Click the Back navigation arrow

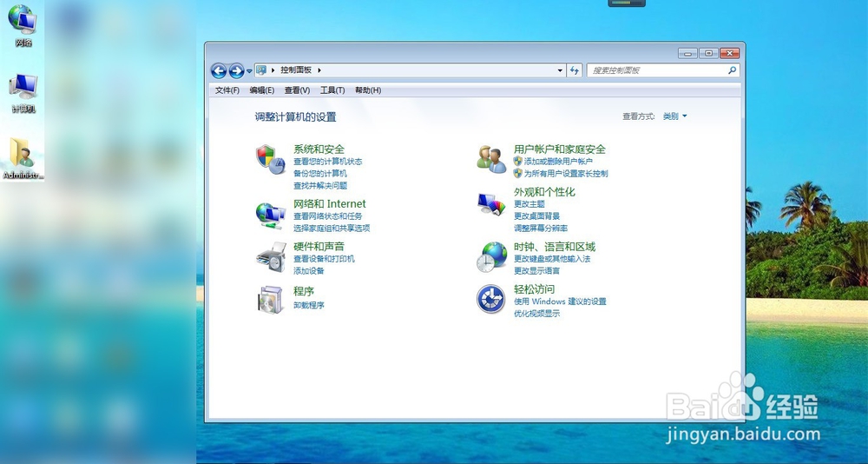coord(219,70)
